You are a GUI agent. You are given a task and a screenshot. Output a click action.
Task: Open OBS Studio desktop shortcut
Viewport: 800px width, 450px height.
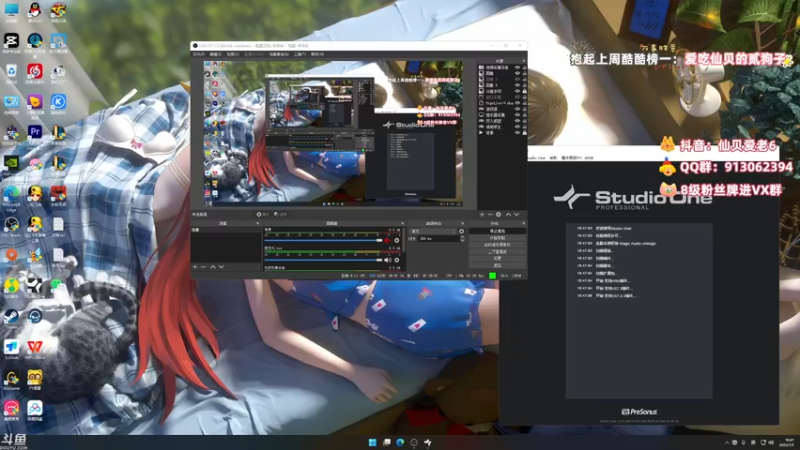tap(11, 226)
